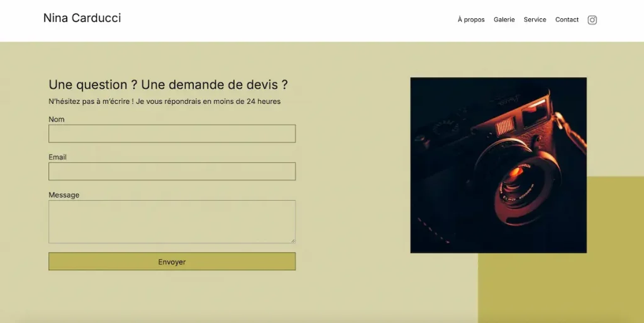Place cursor in the Message text area

172,221
